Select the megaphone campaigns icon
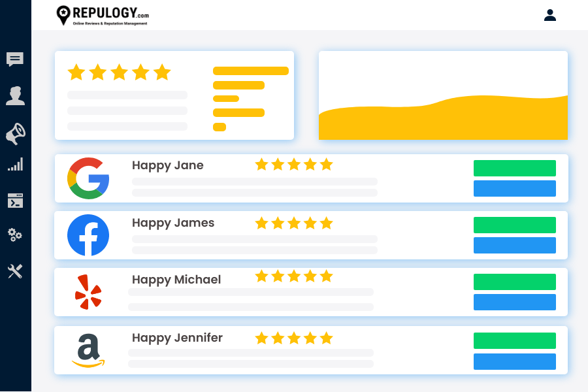This screenshot has width=588, height=392. pyautogui.click(x=15, y=133)
